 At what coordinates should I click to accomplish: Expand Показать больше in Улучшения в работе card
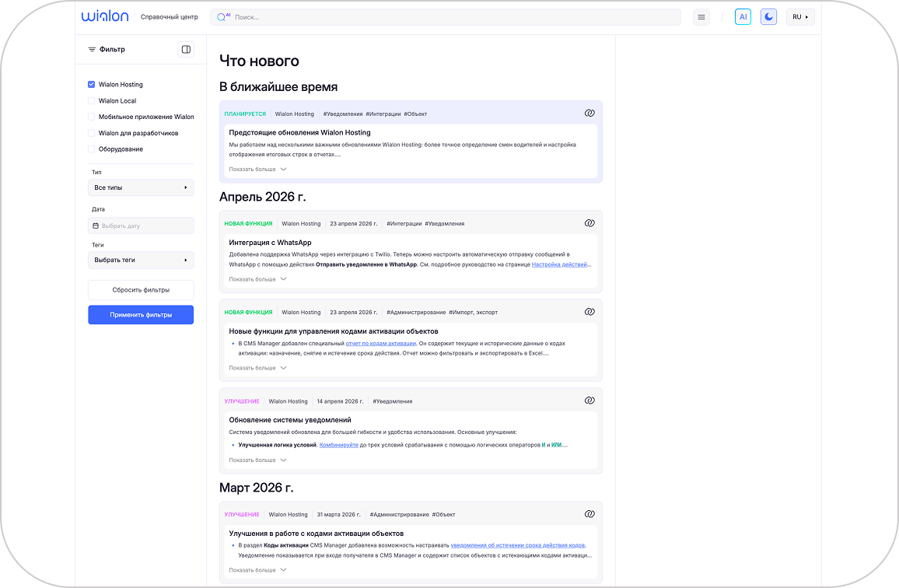(x=257, y=570)
